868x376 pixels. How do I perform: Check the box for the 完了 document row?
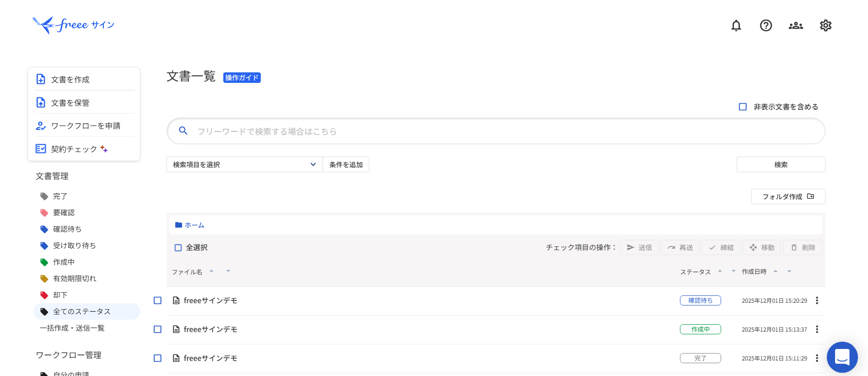[x=157, y=358]
